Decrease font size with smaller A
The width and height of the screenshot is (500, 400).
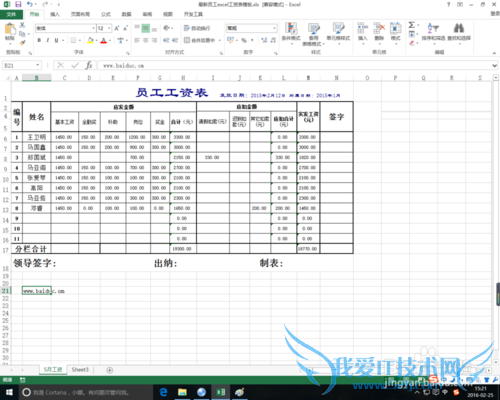[126, 28]
